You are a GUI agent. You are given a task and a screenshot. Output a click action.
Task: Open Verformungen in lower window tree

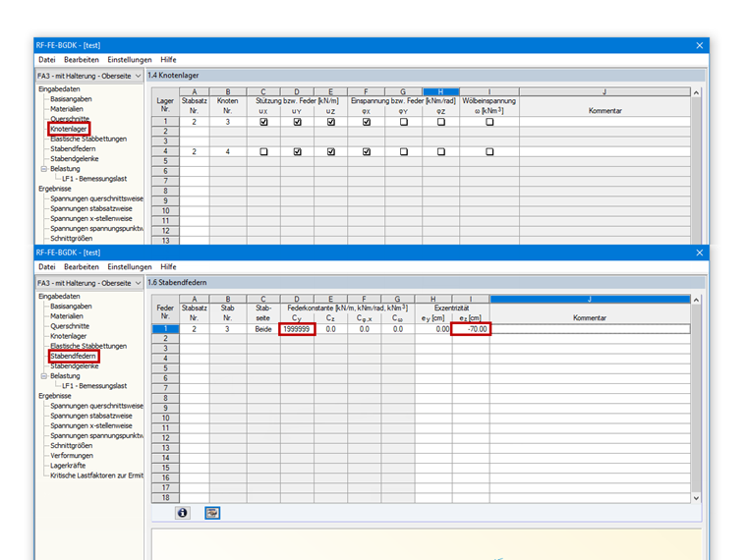coord(72,456)
